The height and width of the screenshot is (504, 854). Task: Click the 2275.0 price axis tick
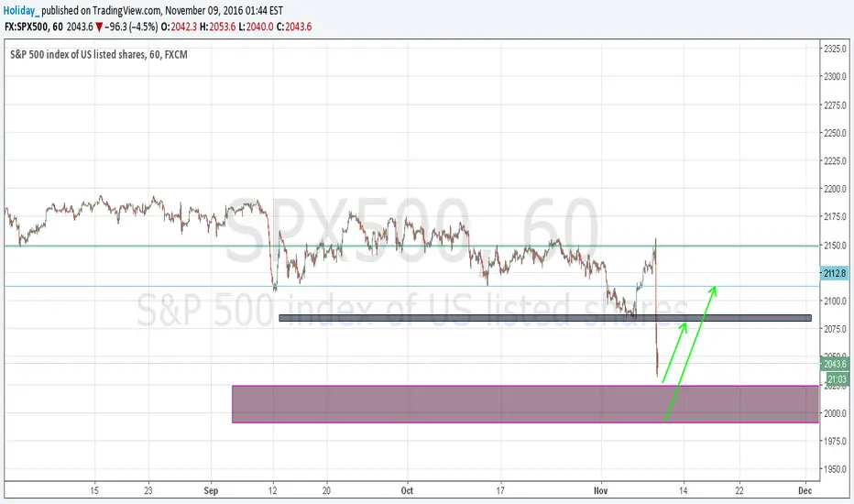click(x=835, y=105)
